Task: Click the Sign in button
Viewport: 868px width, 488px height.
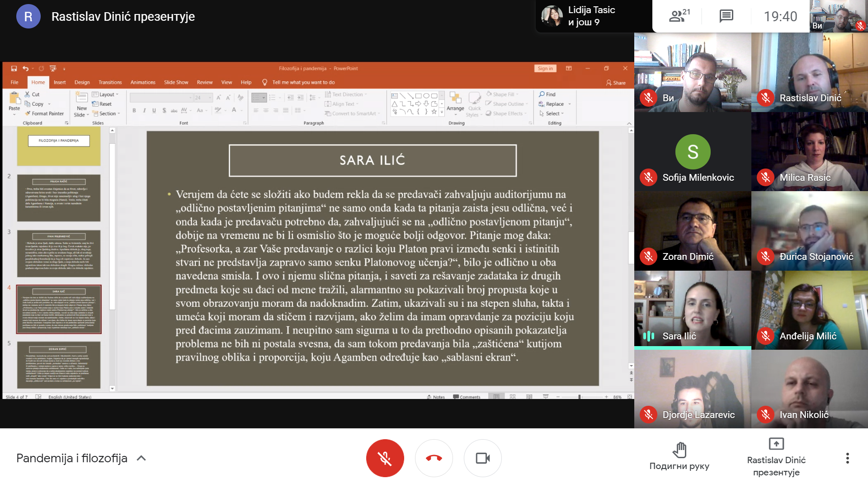Action: [x=545, y=68]
